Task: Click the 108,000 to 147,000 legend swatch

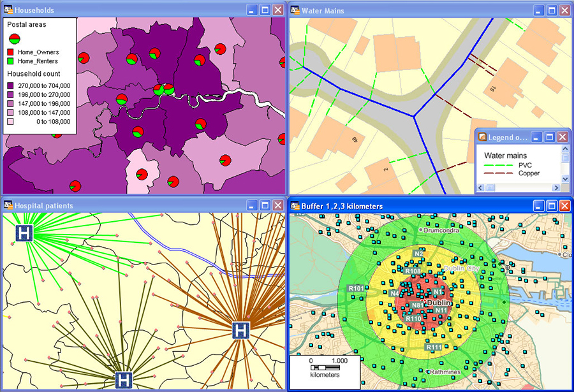Action: 11,112
